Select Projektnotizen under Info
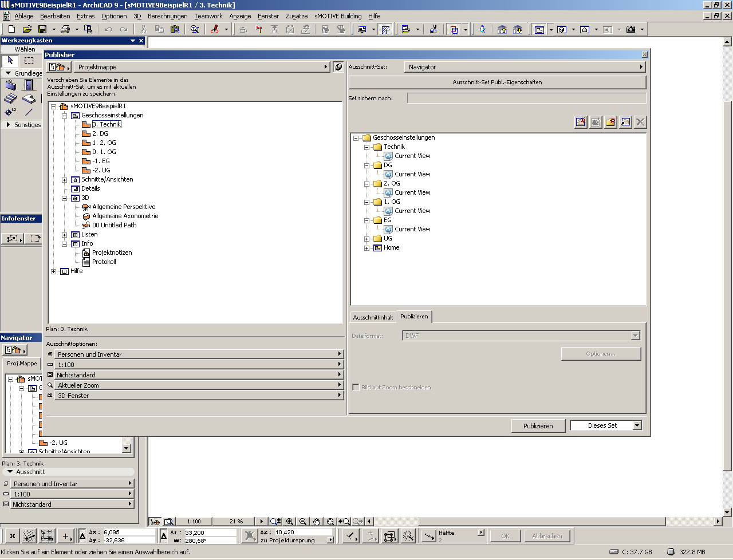This screenshot has height=560, width=733. click(x=112, y=253)
